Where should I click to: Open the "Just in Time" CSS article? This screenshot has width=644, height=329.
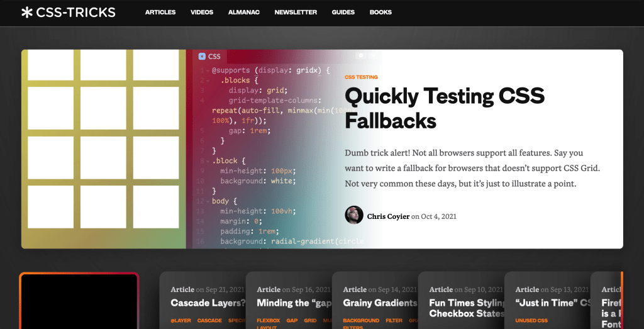pyautogui.click(x=553, y=303)
